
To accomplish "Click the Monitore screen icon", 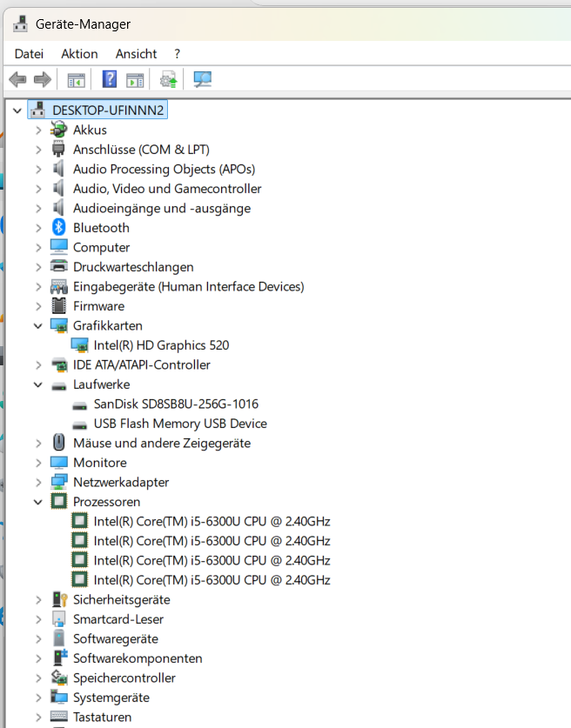I will coord(59,463).
